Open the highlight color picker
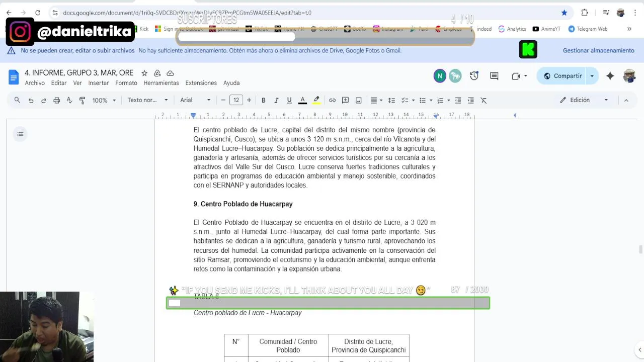This screenshot has width=644, height=362. tap(316, 100)
